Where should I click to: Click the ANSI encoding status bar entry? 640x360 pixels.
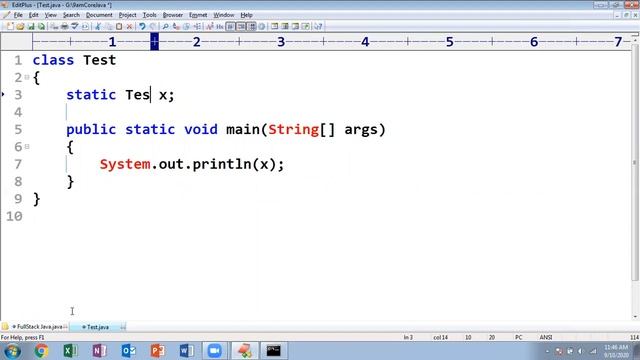coord(546,337)
